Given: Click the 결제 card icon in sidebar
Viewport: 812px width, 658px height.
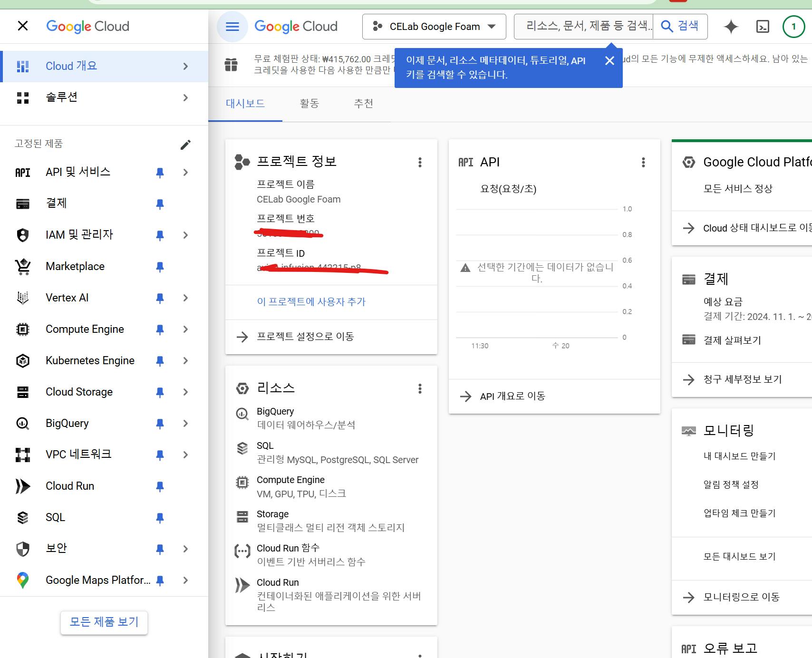Looking at the screenshot, I should (23, 204).
